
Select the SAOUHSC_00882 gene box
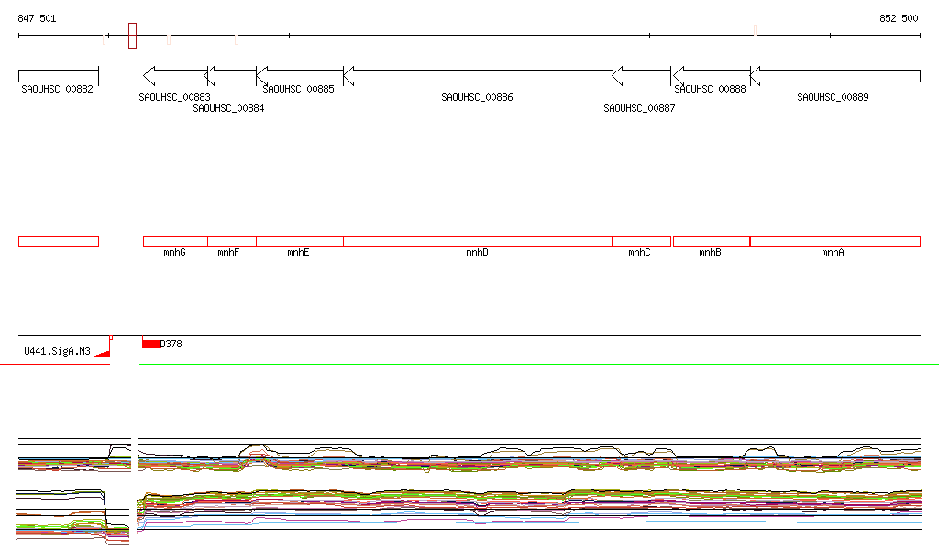click(58, 75)
